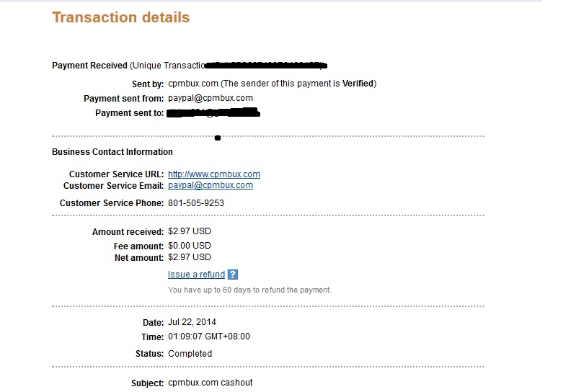The width and height of the screenshot is (571, 392).
Task: Click the Business Contact Information heading
Action: click(x=112, y=152)
